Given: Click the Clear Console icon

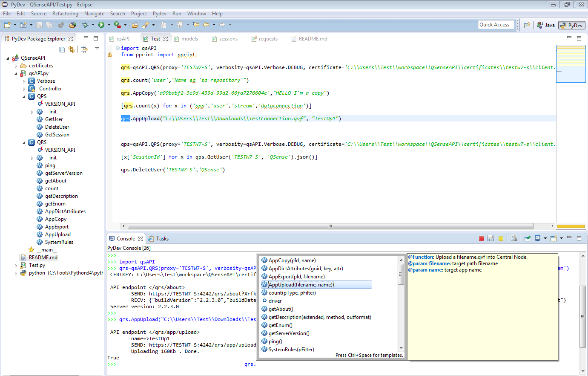Looking at the screenshot, I should click(x=514, y=239).
